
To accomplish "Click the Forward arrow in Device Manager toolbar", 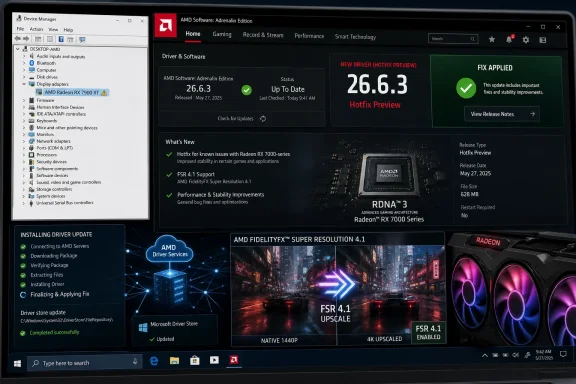I will [26, 39].
